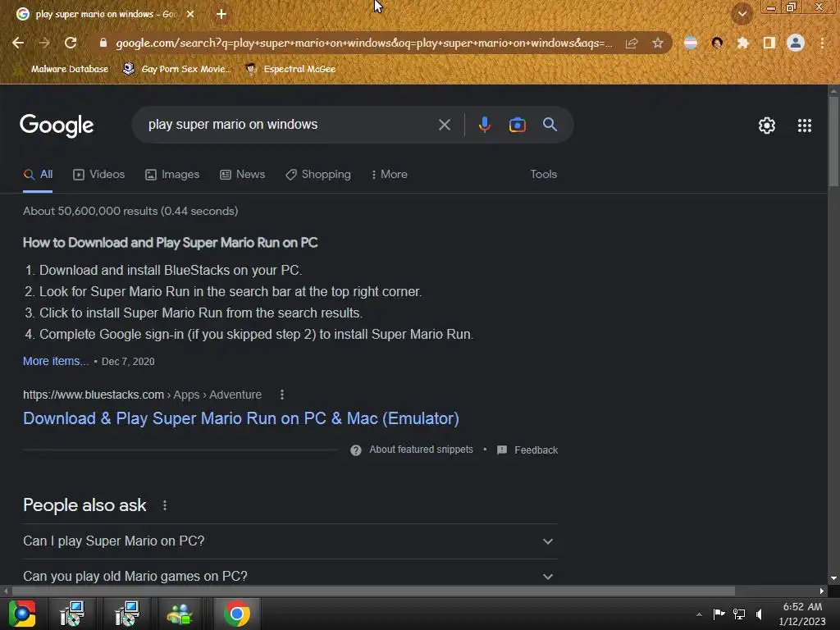
Task: Show hidden tray icons arrow
Action: click(699, 614)
